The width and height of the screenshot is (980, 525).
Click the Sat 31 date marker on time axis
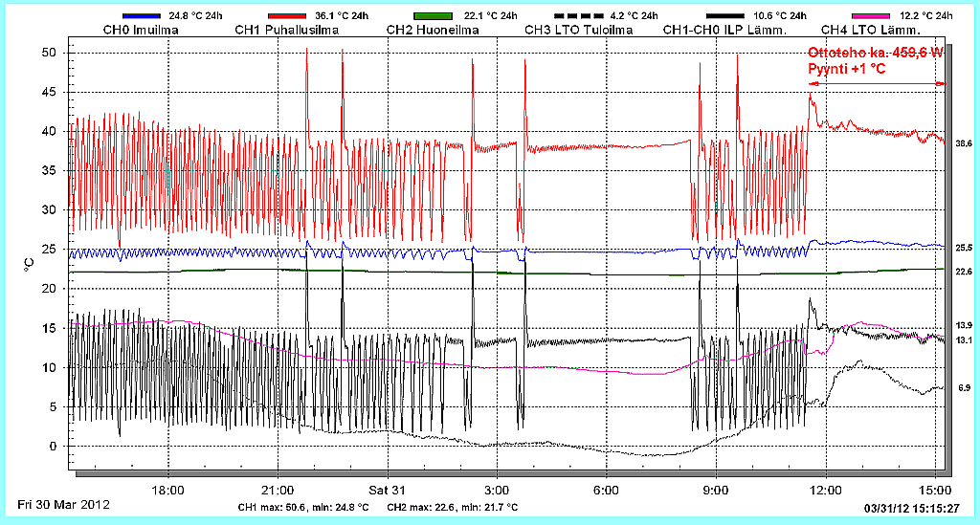click(387, 489)
